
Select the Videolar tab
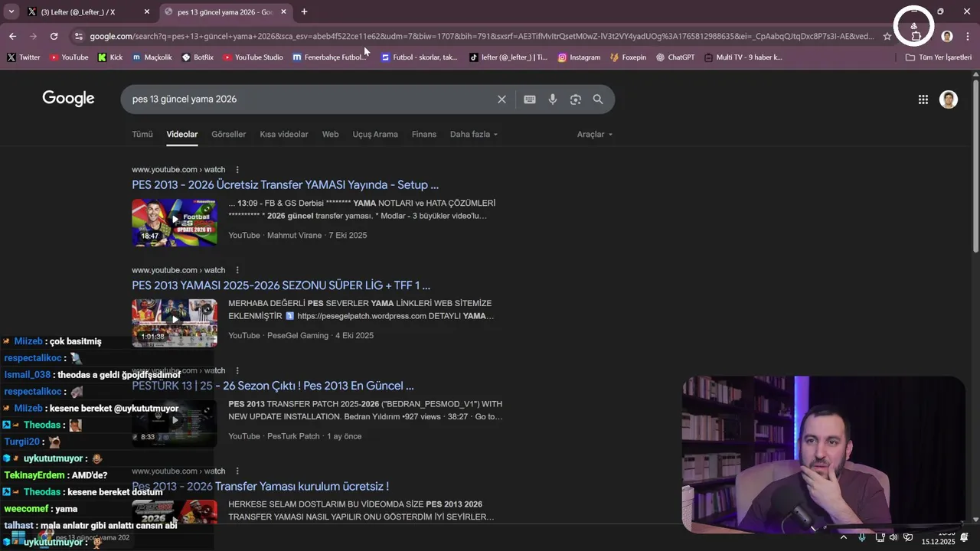[182, 134]
